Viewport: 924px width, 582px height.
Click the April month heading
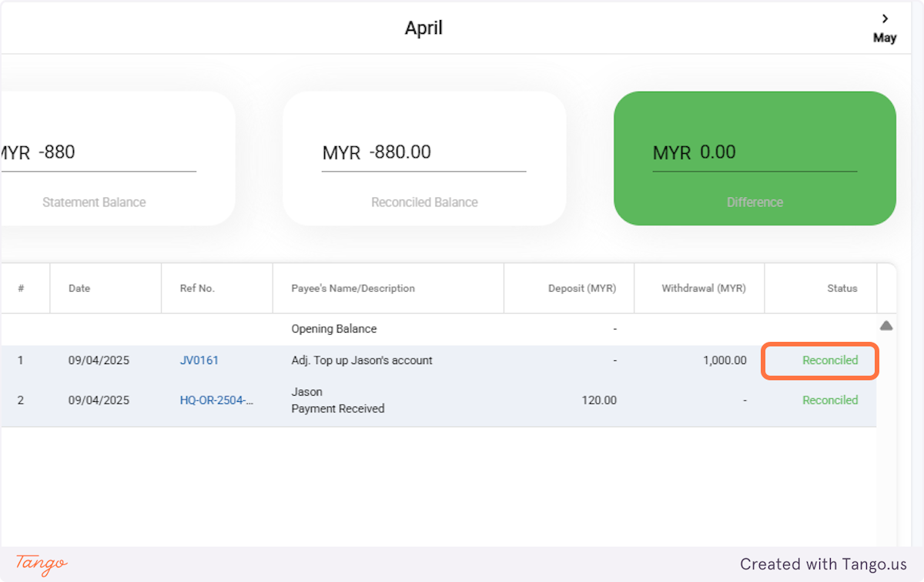pos(423,28)
